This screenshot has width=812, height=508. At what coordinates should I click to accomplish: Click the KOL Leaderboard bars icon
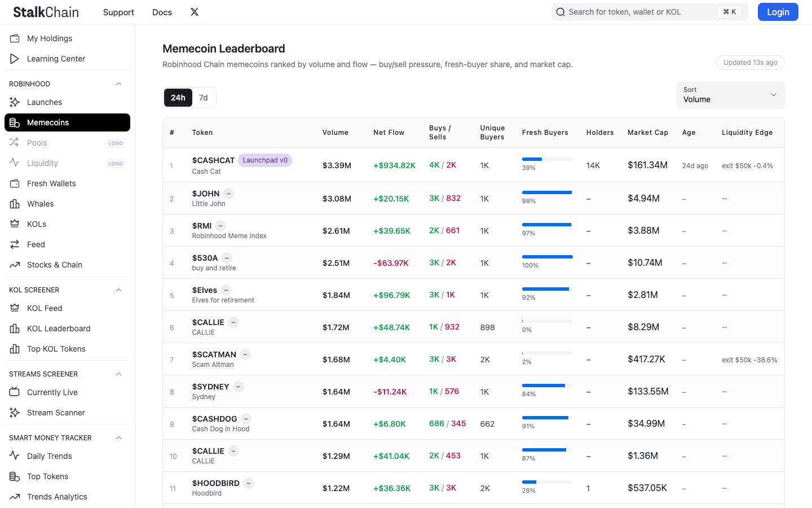tap(15, 329)
